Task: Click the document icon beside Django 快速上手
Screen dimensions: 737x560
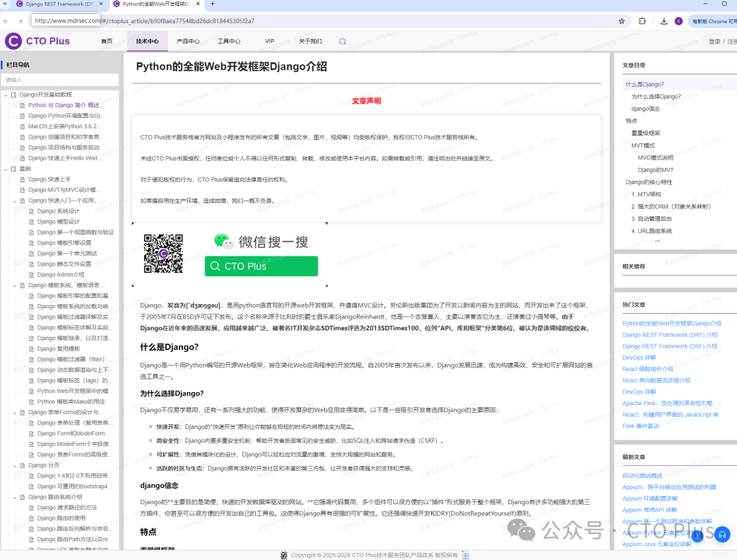Action: tap(22, 179)
